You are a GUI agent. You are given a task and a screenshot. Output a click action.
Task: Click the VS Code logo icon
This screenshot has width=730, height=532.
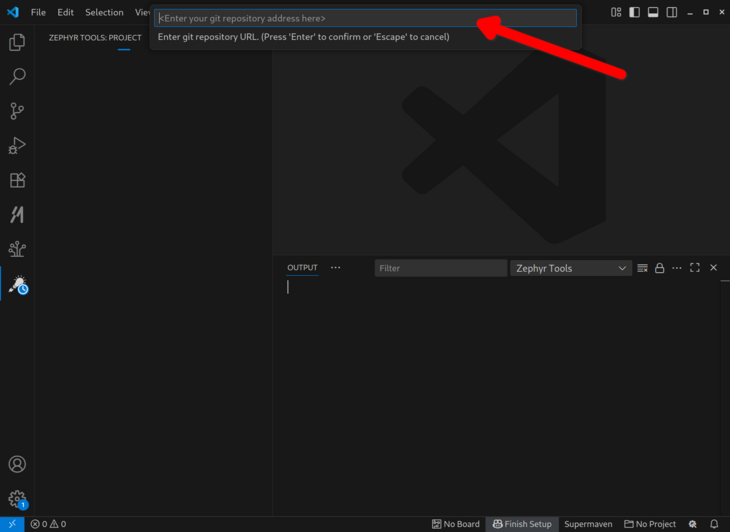(x=13, y=12)
